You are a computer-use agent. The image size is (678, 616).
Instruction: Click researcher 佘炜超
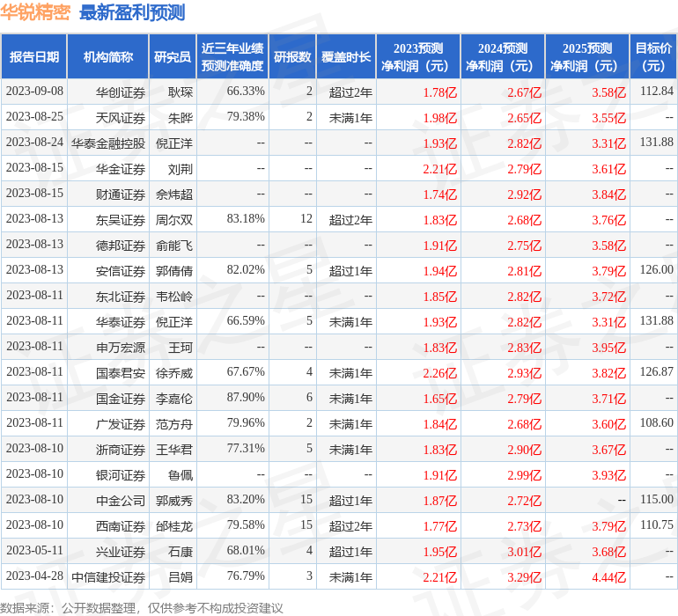click(x=174, y=194)
